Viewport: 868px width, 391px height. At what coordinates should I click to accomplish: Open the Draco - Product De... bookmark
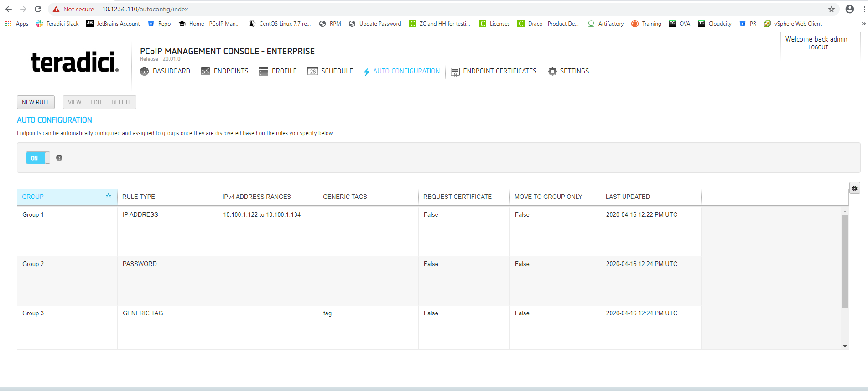point(548,24)
